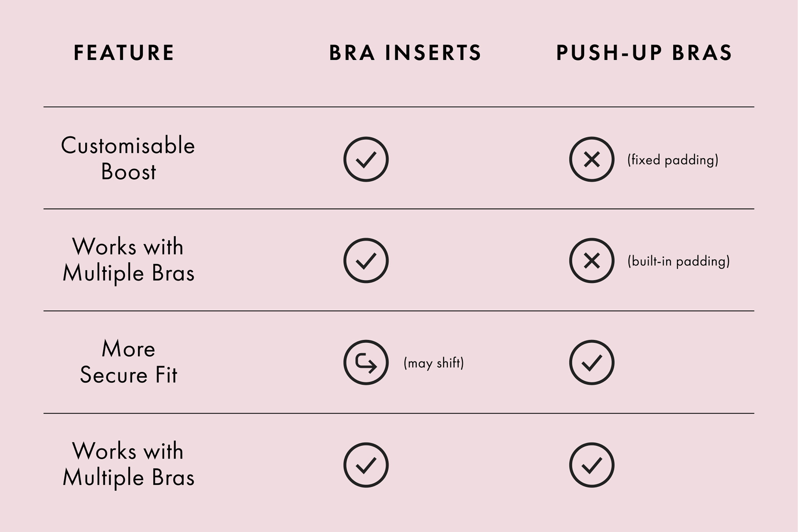Click the '(fixed padding)' note

[x=673, y=160]
